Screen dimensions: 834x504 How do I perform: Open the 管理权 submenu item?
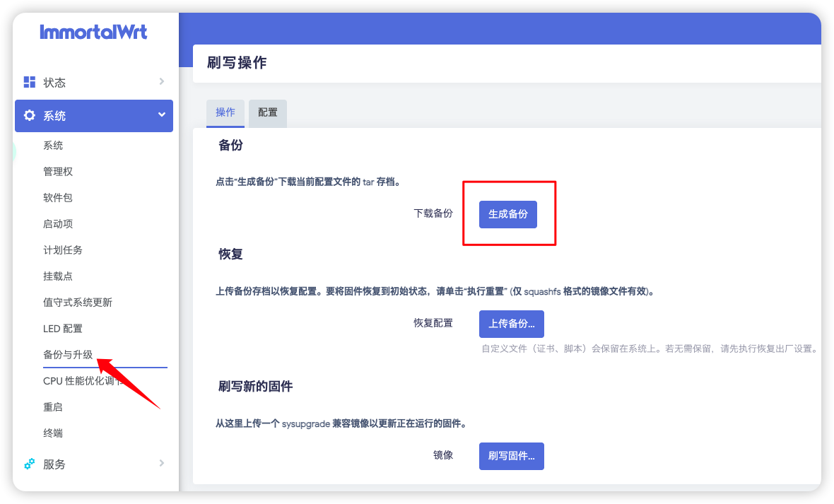58,172
